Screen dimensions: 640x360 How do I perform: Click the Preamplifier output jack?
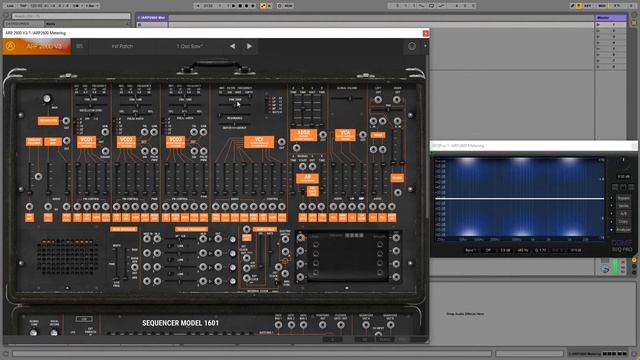(x=66, y=120)
